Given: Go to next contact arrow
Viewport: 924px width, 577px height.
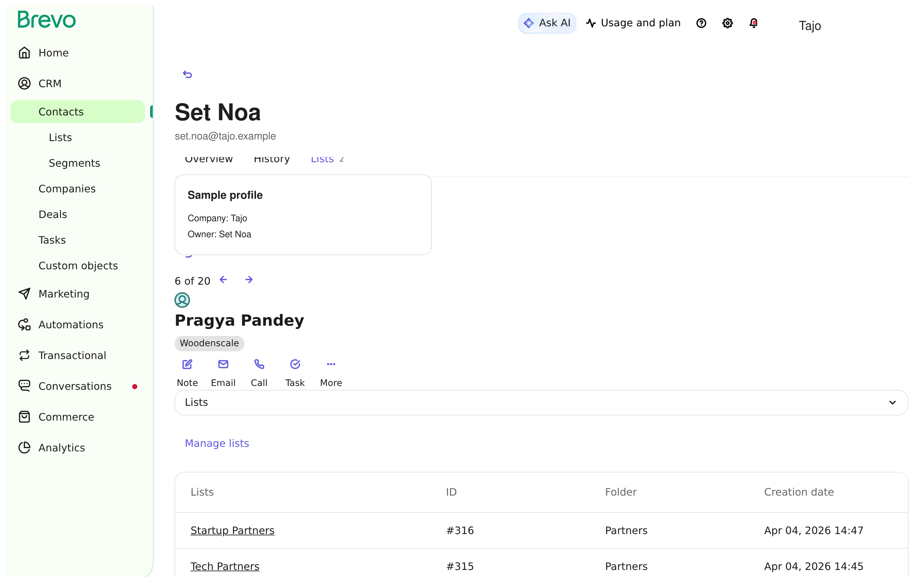Looking at the screenshot, I should coord(249,280).
